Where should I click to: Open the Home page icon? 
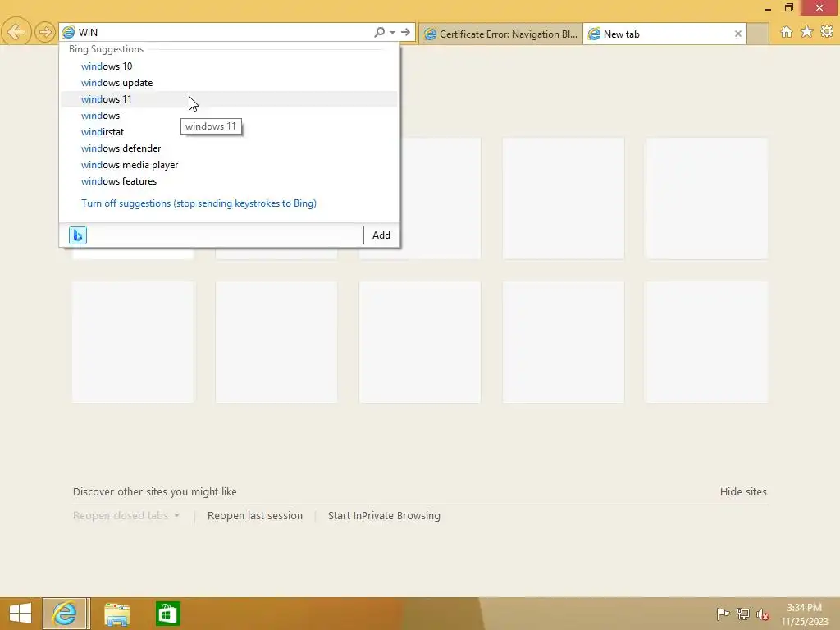click(x=786, y=32)
